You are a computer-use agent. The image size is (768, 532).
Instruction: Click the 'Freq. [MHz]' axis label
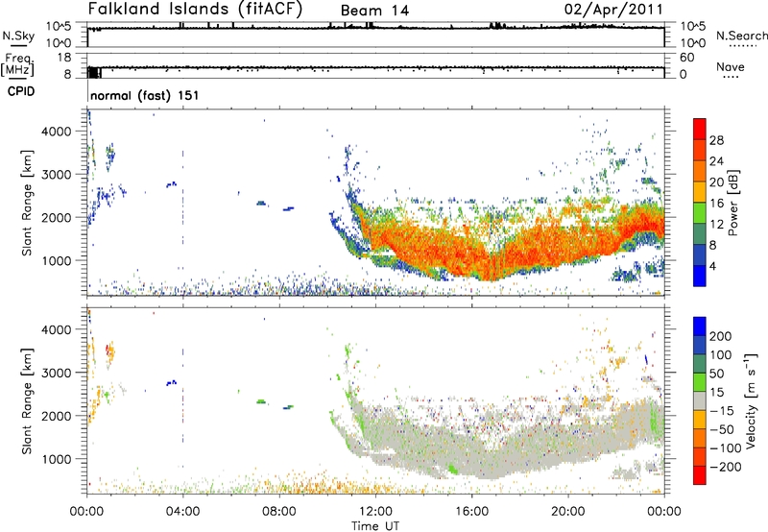click(x=17, y=64)
